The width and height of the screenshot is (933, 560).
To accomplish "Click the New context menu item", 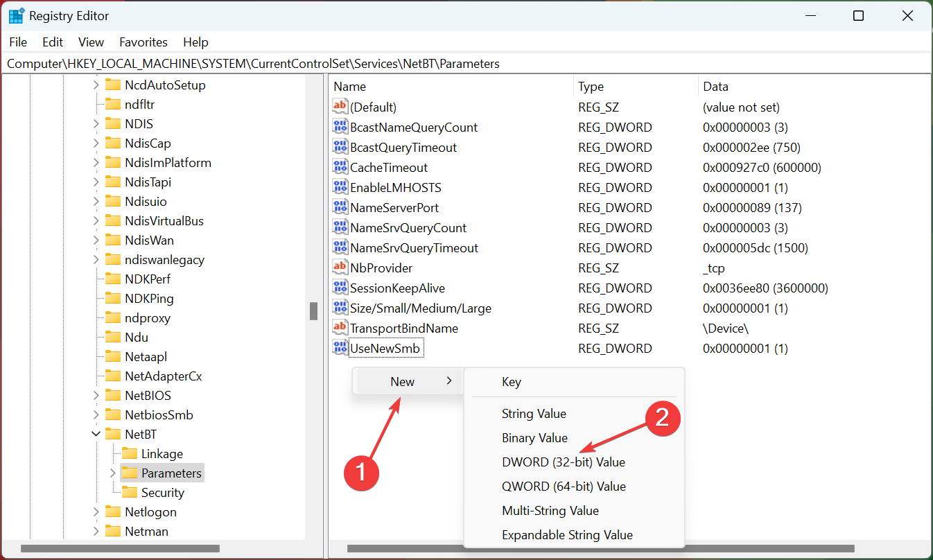I will click(408, 381).
